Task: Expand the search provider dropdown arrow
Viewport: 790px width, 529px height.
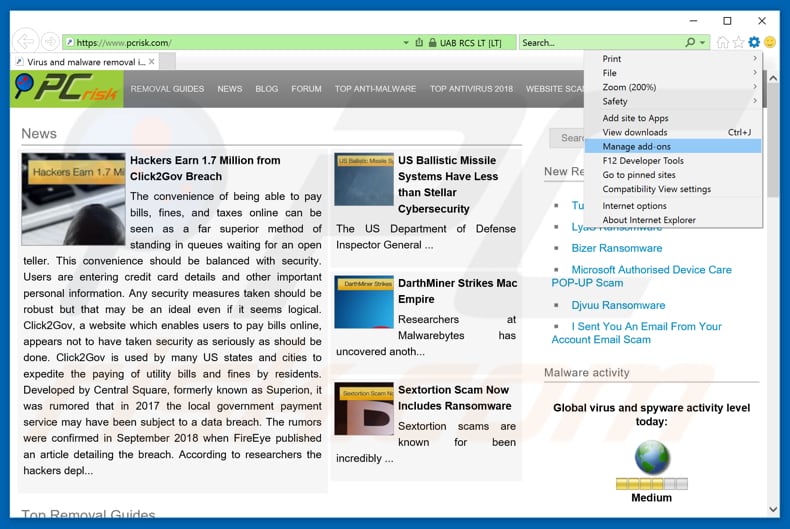Action: click(703, 43)
